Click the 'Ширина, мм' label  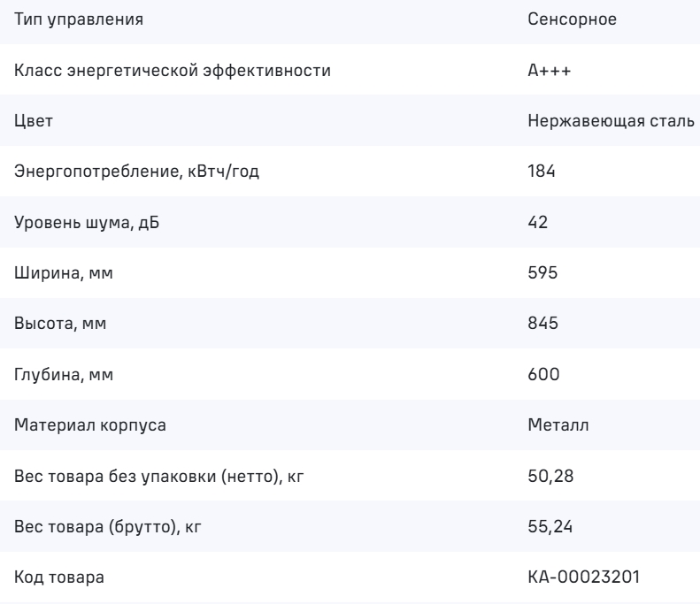[x=65, y=273]
